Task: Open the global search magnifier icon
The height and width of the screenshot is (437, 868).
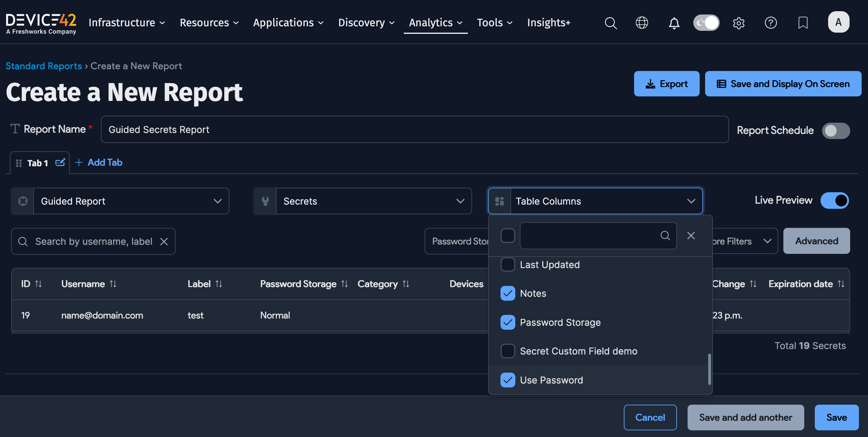Action: [611, 23]
